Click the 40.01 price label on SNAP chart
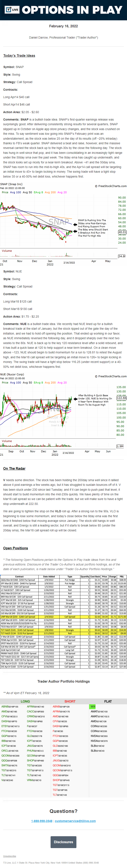 [122, 232]
